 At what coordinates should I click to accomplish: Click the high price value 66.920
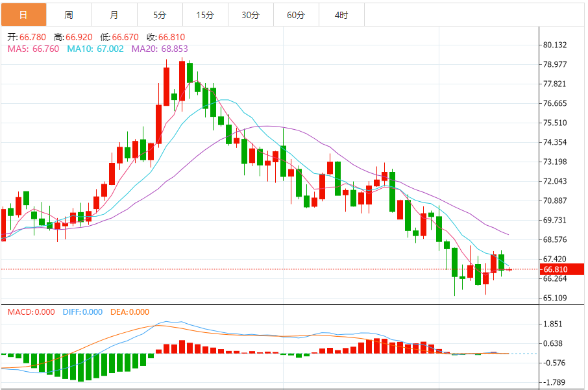(79, 37)
